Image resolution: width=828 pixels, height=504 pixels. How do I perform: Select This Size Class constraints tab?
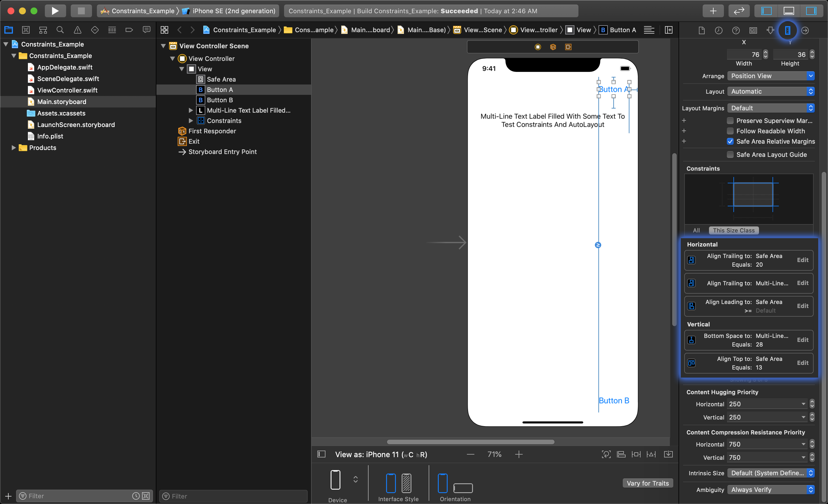coord(734,230)
